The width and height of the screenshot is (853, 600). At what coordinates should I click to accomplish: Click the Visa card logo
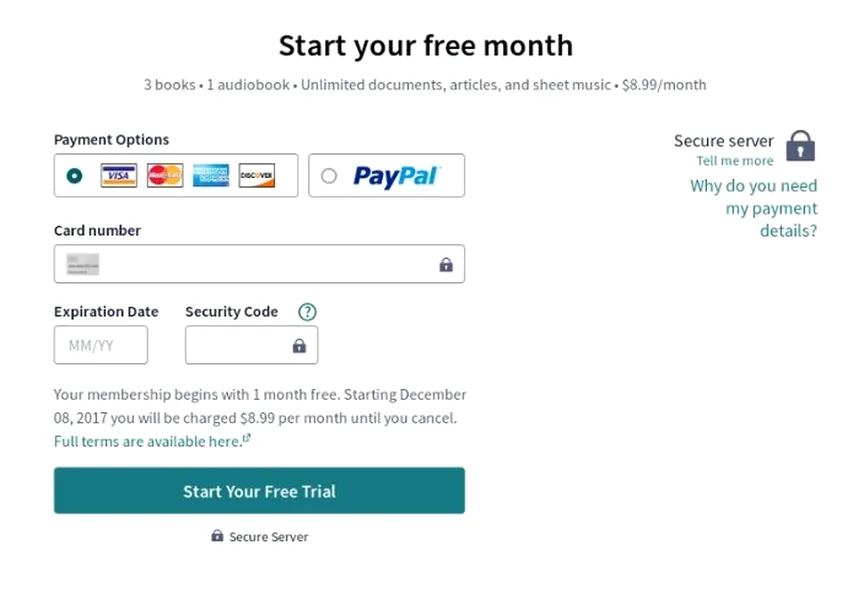click(x=119, y=176)
